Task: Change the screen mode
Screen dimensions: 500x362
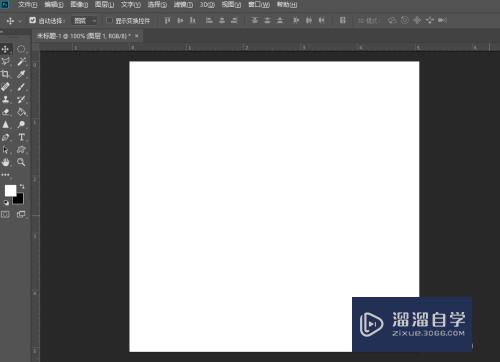Action: [21, 214]
